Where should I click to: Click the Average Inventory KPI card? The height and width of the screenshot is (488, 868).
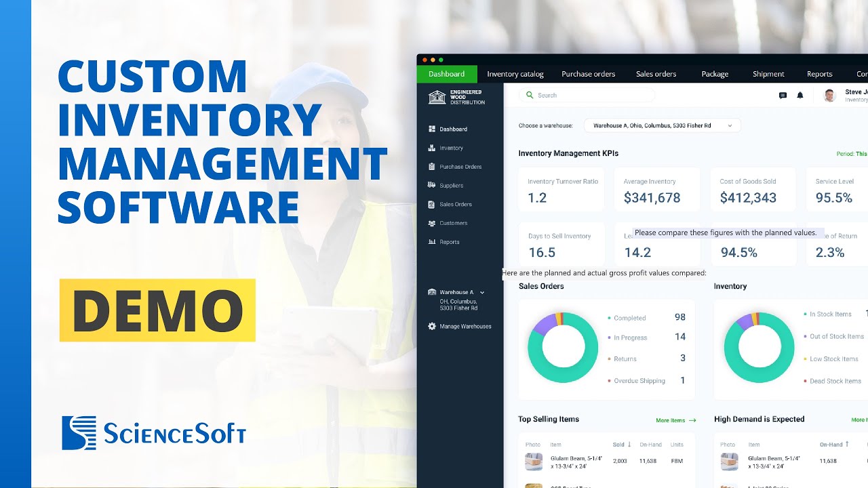coord(658,190)
